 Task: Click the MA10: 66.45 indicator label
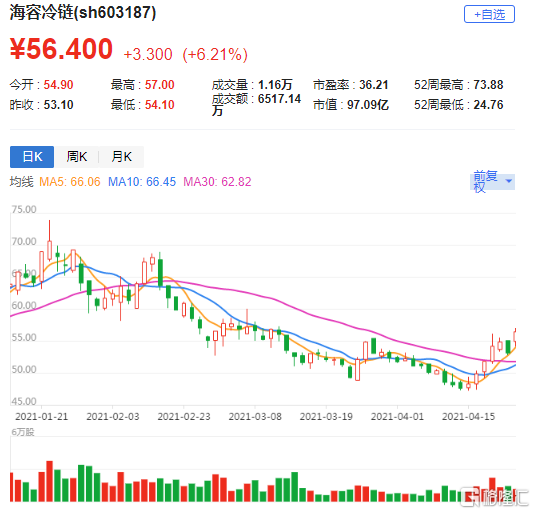(142, 182)
